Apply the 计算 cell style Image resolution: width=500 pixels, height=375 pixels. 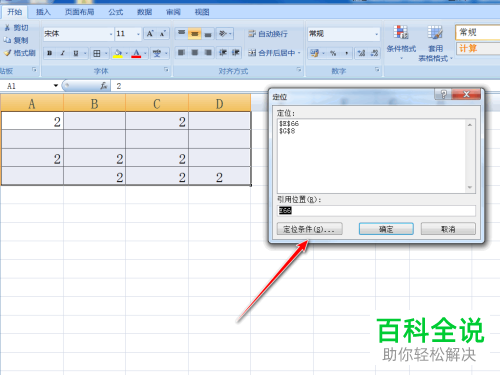478,48
